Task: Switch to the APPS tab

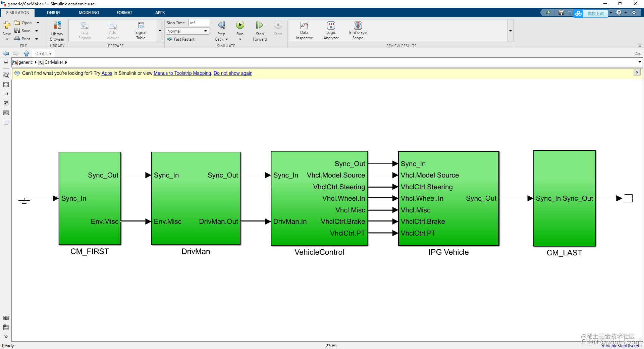Action: click(160, 13)
